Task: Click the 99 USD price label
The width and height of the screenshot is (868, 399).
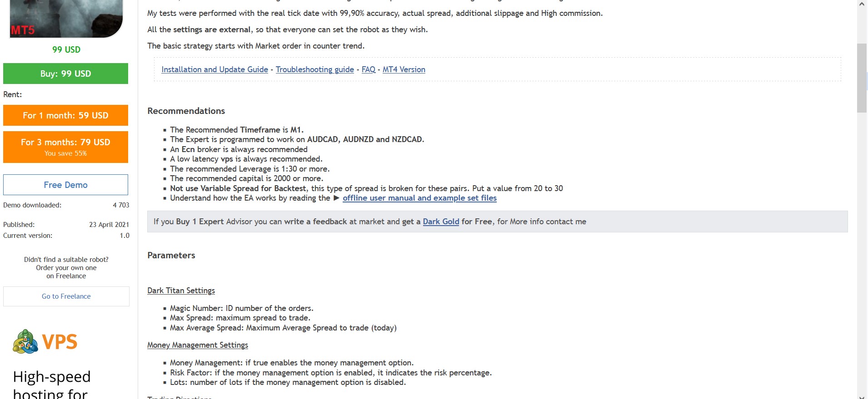Action: tap(66, 49)
